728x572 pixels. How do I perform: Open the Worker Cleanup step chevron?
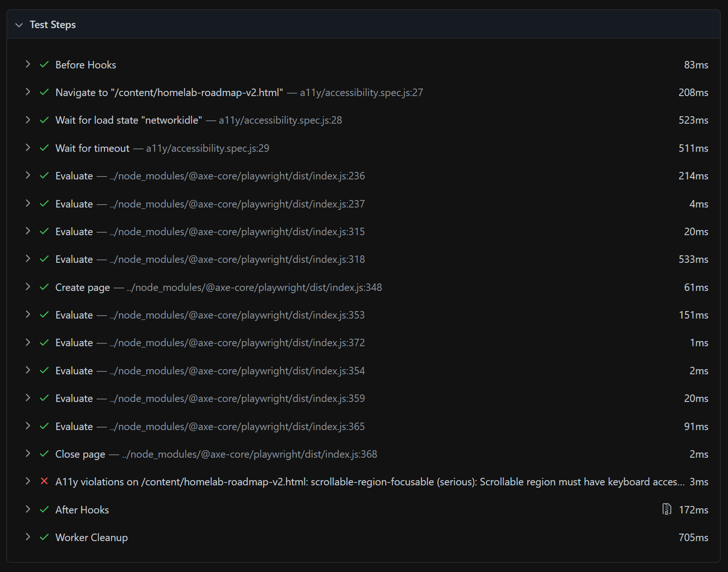tap(28, 537)
